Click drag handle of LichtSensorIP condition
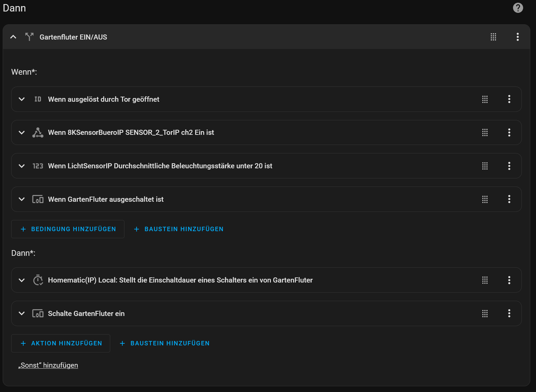Screen dimensions: 536x392 tap(485, 166)
